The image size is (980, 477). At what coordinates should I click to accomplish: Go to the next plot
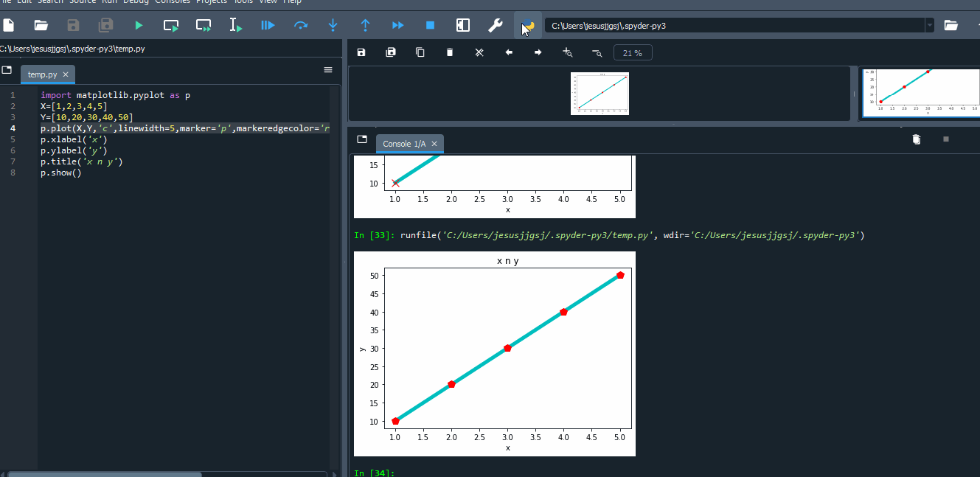point(538,52)
